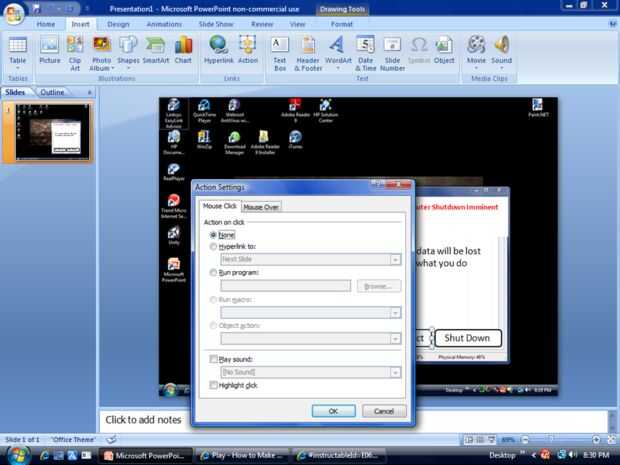Expand the Play sound No Sound dropdown
620x465 pixels.
(x=395, y=372)
